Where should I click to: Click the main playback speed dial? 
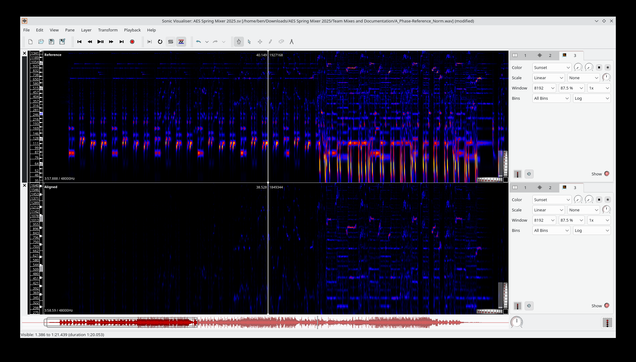click(x=516, y=322)
